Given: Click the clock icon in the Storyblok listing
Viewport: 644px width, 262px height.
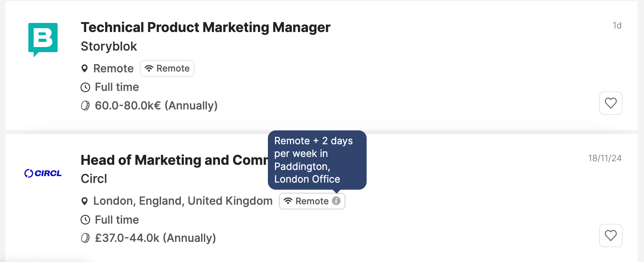Looking at the screenshot, I should click(85, 87).
